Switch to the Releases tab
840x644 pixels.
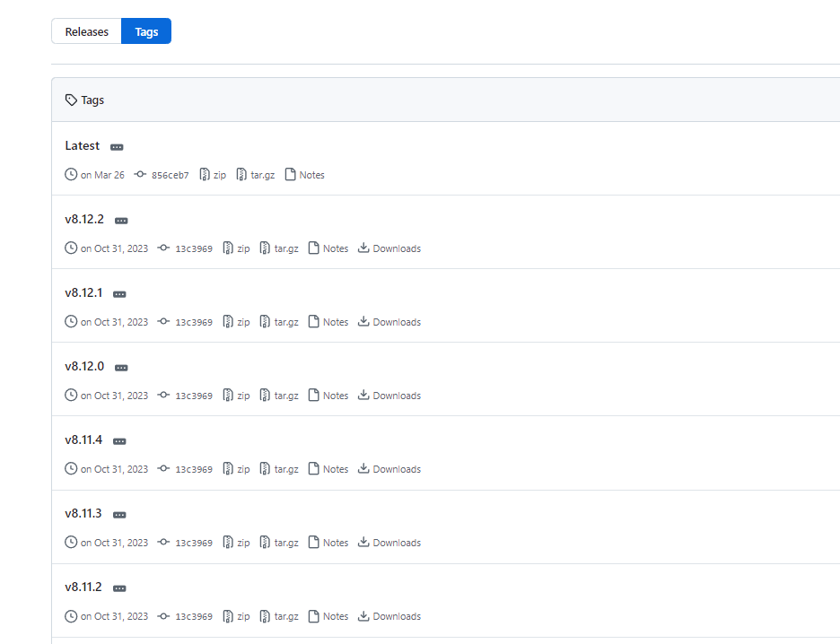tap(86, 31)
